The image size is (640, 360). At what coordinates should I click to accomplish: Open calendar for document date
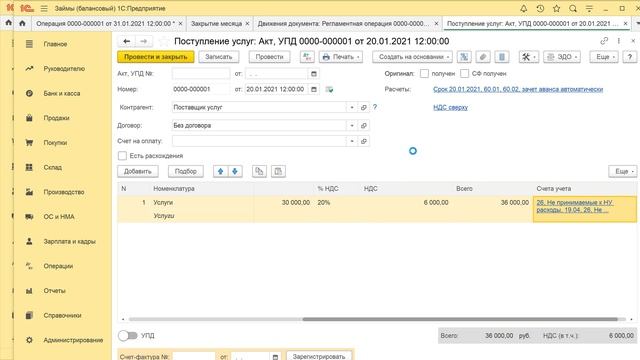pyautogui.click(x=313, y=89)
